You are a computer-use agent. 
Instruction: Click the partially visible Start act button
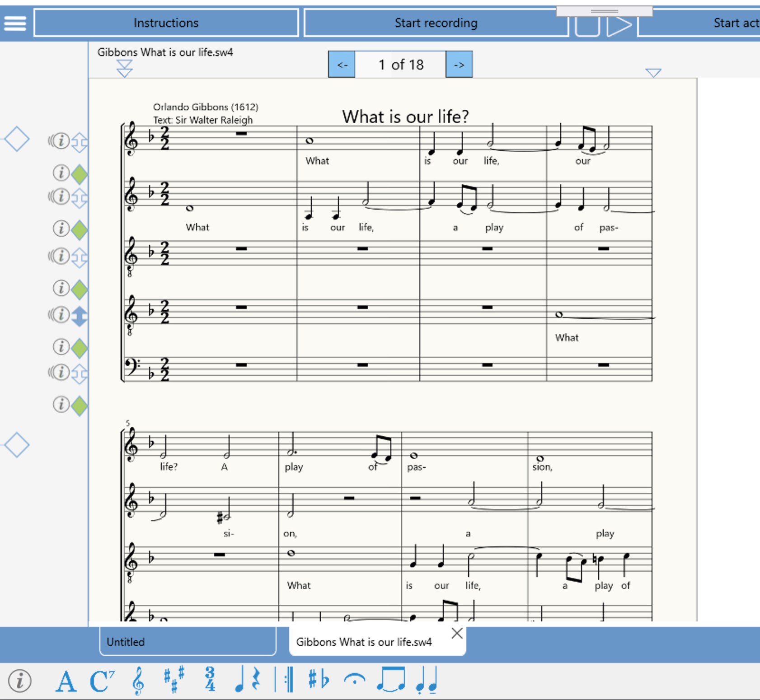tap(699, 23)
